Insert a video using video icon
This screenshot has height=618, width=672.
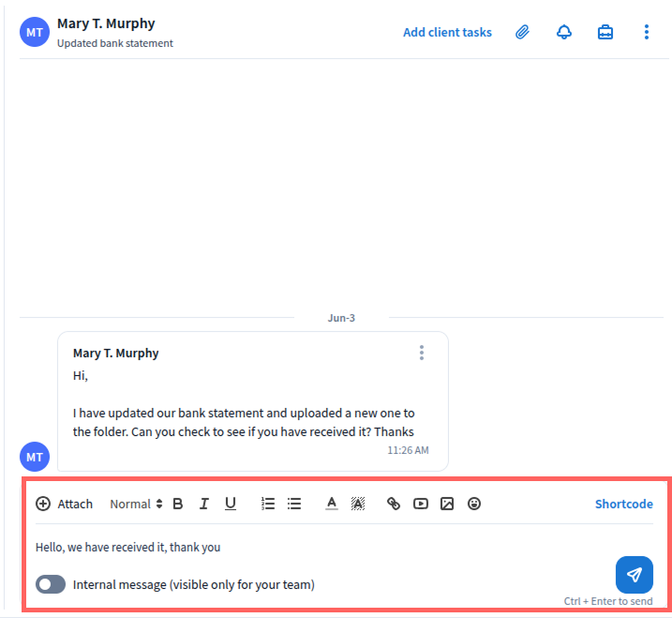click(421, 504)
